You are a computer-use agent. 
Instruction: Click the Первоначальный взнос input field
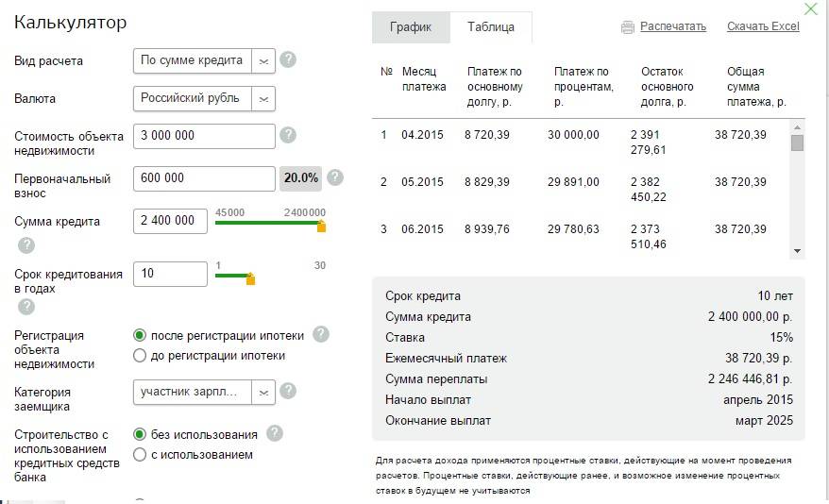204,178
